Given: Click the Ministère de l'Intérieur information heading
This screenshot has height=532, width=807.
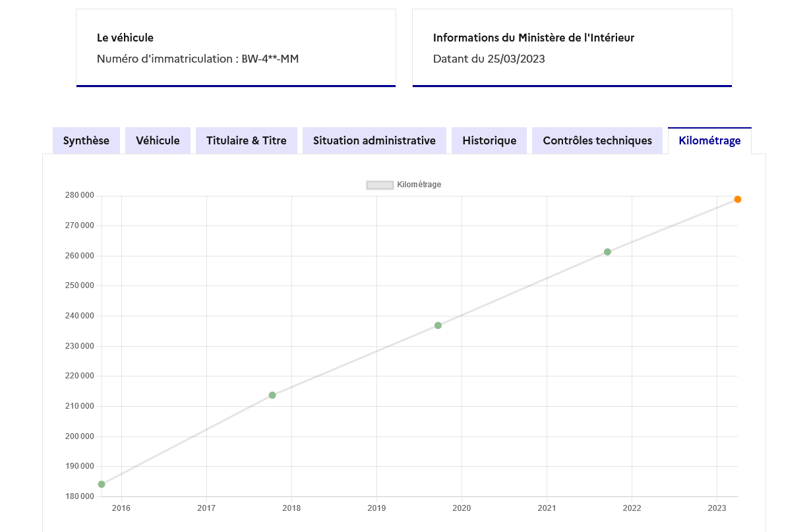Looking at the screenshot, I should (533, 38).
